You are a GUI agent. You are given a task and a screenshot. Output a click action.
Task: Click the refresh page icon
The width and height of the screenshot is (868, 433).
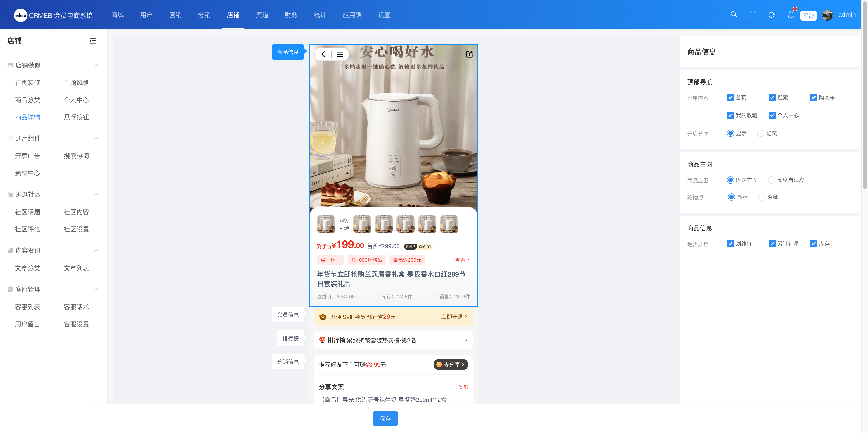(771, 15)
